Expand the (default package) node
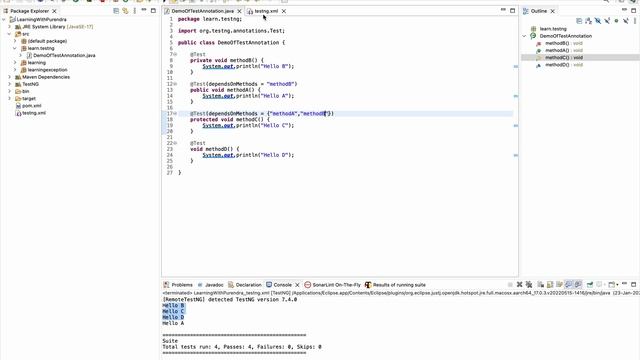This screenshot has width=640, height=360. [x=15, y=41]
